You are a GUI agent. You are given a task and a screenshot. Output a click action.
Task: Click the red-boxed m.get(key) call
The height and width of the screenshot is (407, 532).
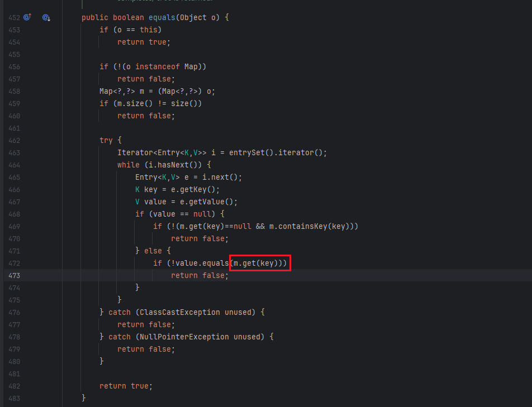pyautogui.click(x=260, y=263)
